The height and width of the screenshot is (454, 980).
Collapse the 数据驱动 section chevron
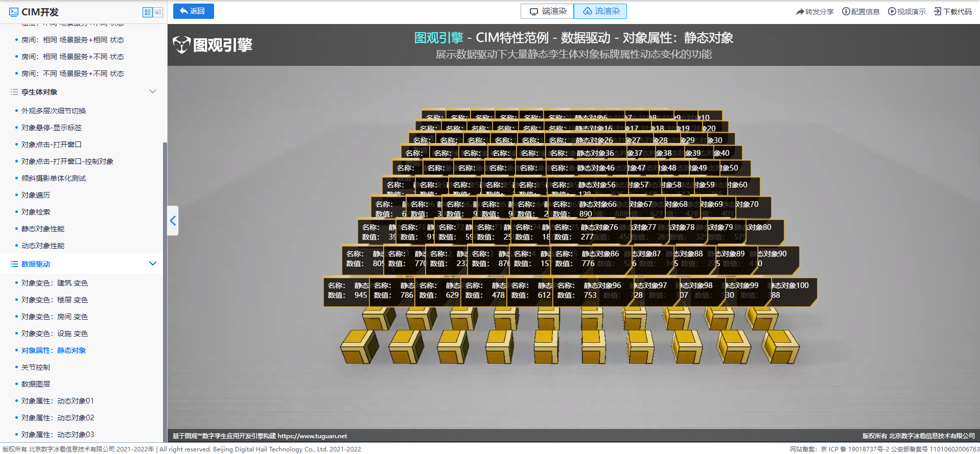(x=152, y=264)
